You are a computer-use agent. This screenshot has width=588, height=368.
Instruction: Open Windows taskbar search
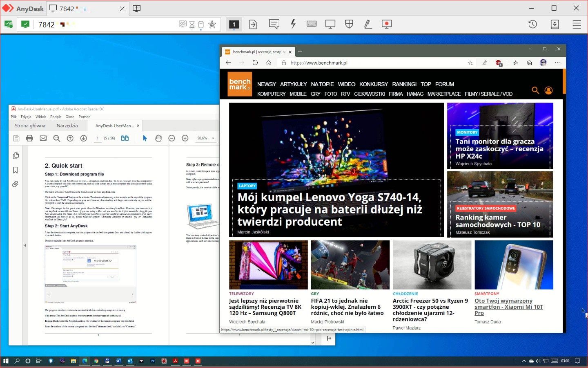[17, 361]
